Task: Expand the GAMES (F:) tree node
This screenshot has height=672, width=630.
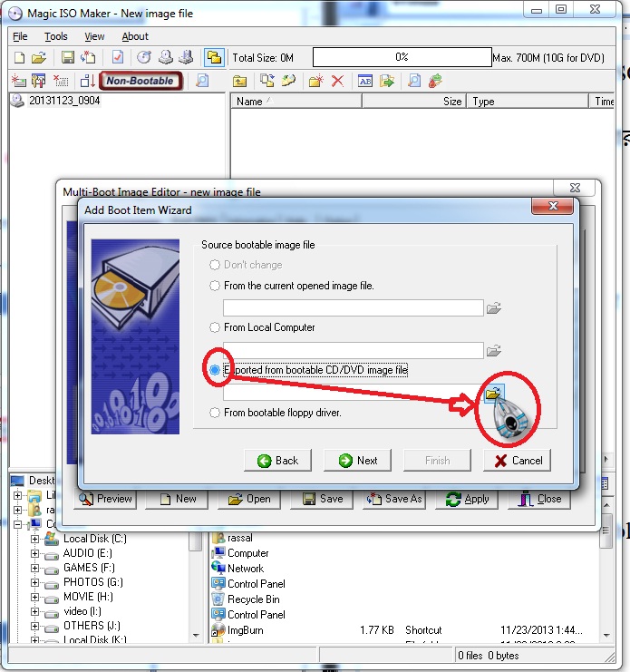Action: tap(34, 569)
